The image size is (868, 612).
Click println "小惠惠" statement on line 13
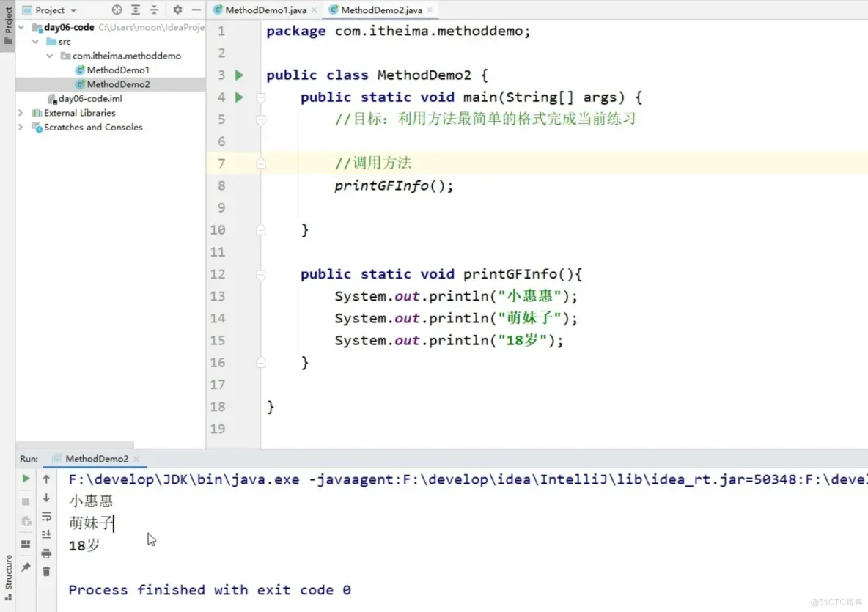pyautogui.click(x=455, y=295)
